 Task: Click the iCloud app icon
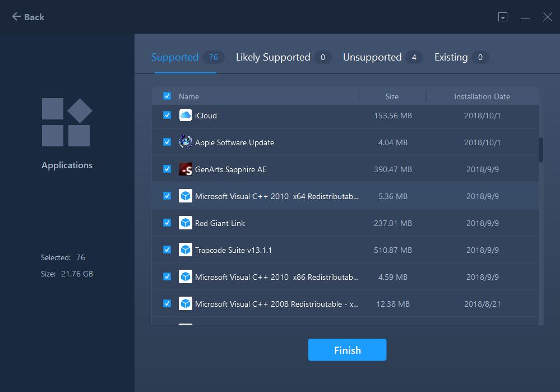click(x=186, y=115)
